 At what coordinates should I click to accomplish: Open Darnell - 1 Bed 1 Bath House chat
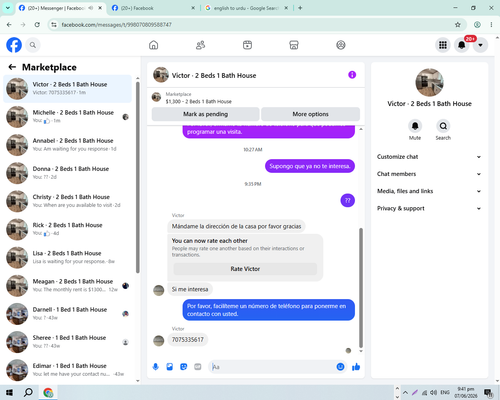(x=67, y=314)
